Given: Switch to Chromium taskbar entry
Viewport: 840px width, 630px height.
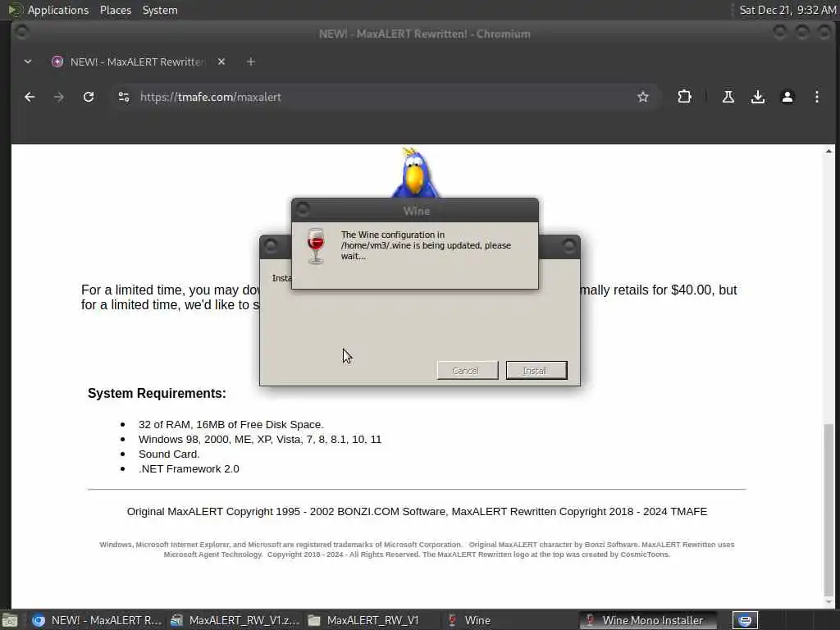Looking at the screenshot, I should click(x=97, y=620).
